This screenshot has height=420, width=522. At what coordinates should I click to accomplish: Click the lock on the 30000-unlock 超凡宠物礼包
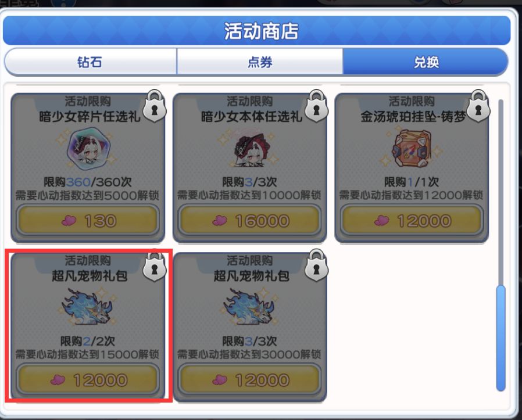[x=316, y=265]
